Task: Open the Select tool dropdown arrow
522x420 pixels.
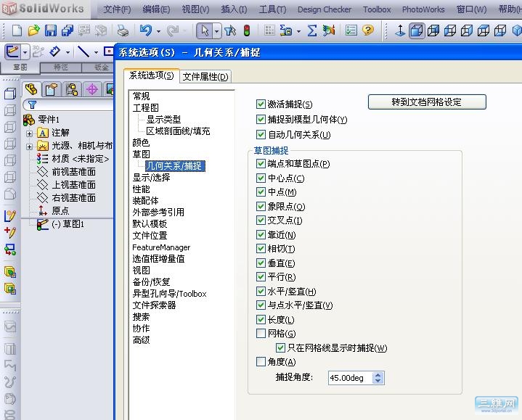Action: [x=217, y=31]
